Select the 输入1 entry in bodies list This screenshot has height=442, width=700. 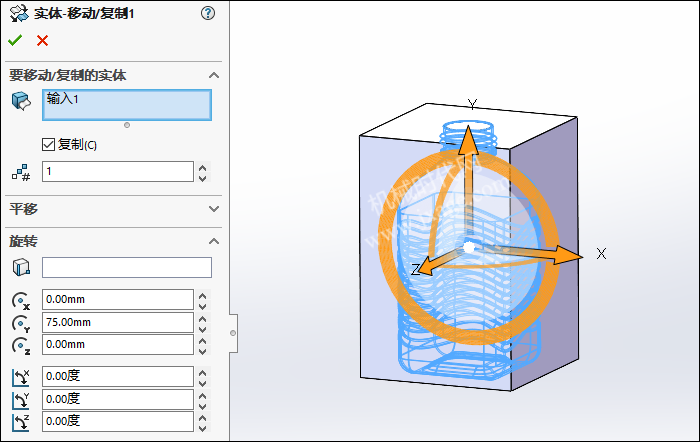click(62, 98)
